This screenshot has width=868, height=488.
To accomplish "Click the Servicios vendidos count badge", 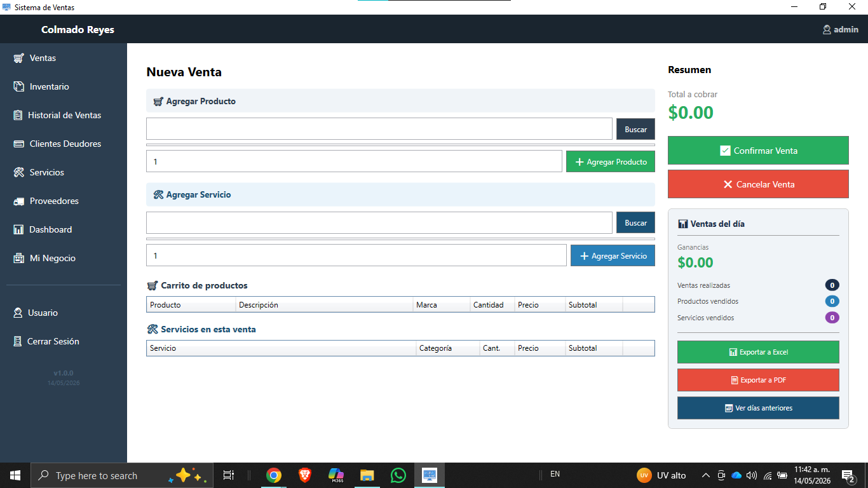I will point(832,317).
